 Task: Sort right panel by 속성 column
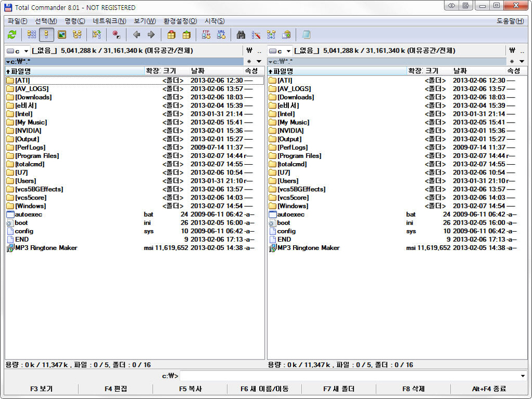(x=516, y=71)
